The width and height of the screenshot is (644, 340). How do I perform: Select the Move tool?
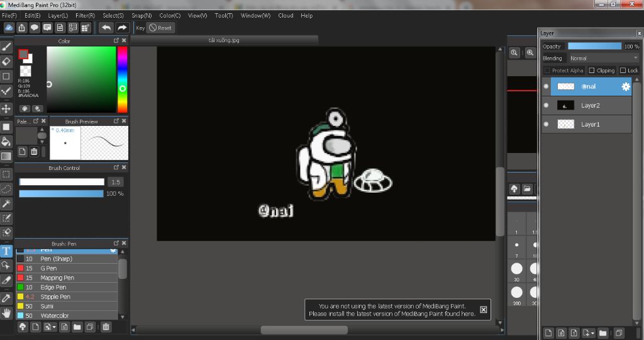tap(6, 109)
